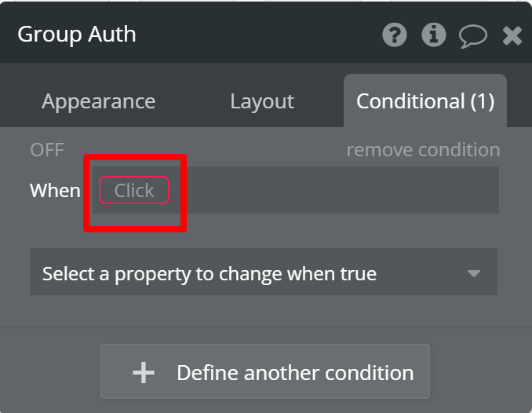This screenshot has height=413, width=532.
Task: Click the Group Auth element title
Action: coord(77,35)
